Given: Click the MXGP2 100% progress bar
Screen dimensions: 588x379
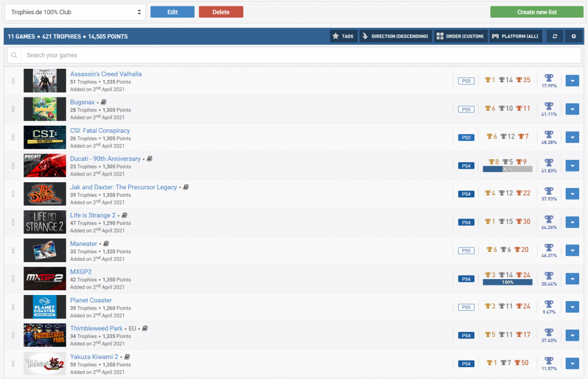Looking at the screenshot, I should pos(507,283).
